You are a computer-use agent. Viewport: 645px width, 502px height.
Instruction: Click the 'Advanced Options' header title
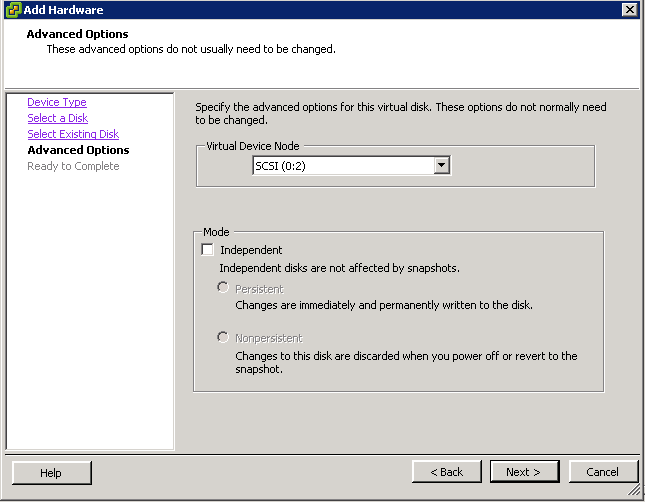click(x=77, y=34)
